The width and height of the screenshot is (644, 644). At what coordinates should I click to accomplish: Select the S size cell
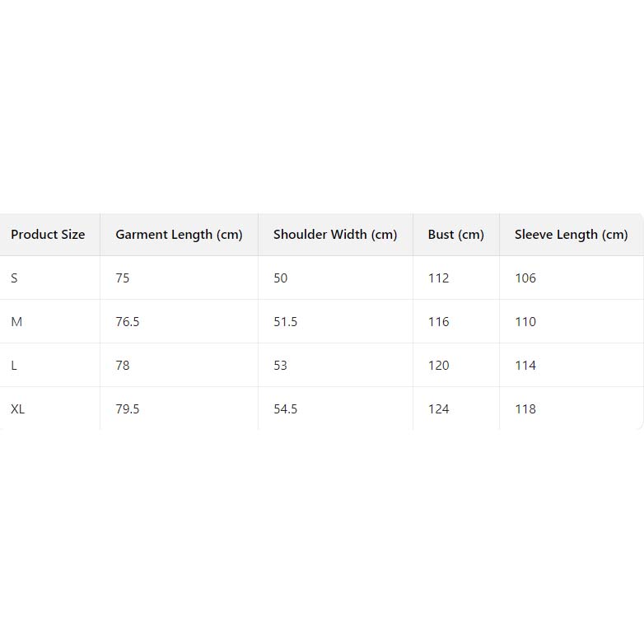tap(14, 278)
